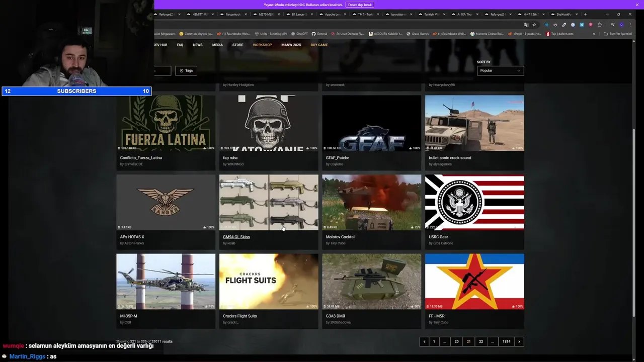644x362 pixels.
Task: Open author Aston Parker profile link
Action: tap(134, 243)
